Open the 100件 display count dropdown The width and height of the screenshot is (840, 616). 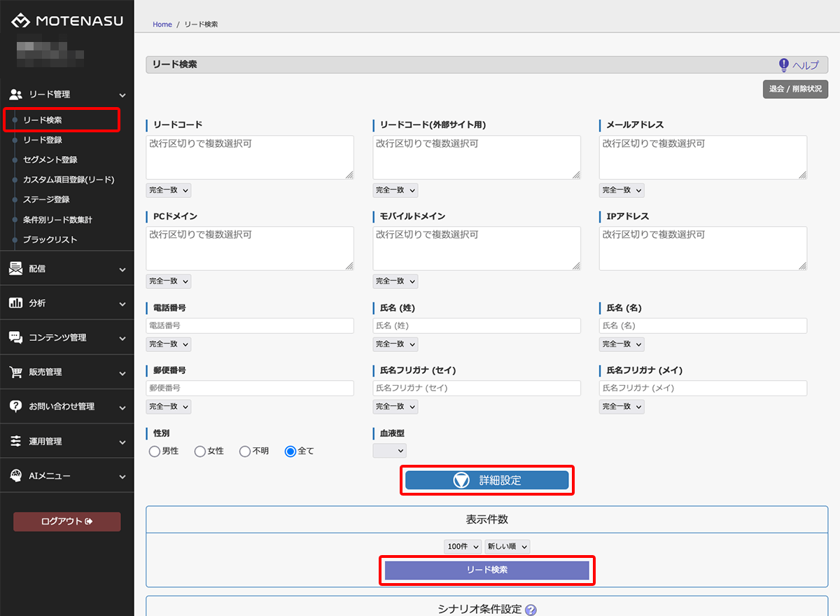coord(463,546)
